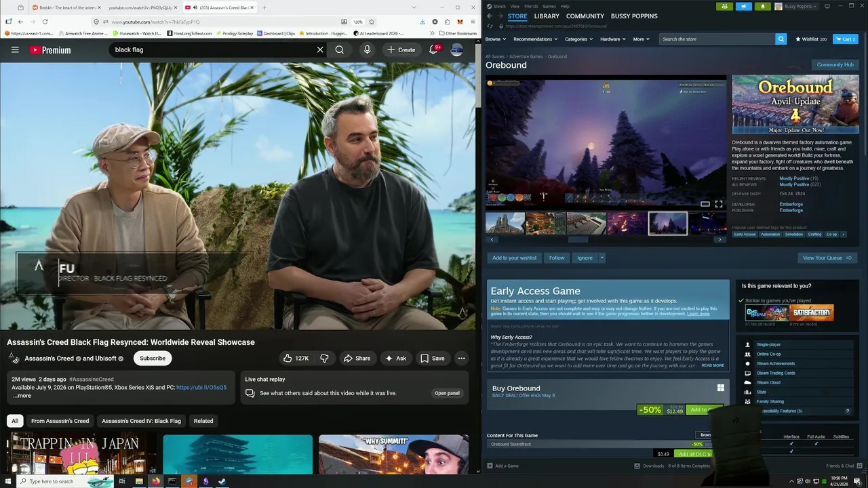This screenshot has height=488, width=868.
Task: Go back in the Firefox browser
Action: [x=20, y=22]
